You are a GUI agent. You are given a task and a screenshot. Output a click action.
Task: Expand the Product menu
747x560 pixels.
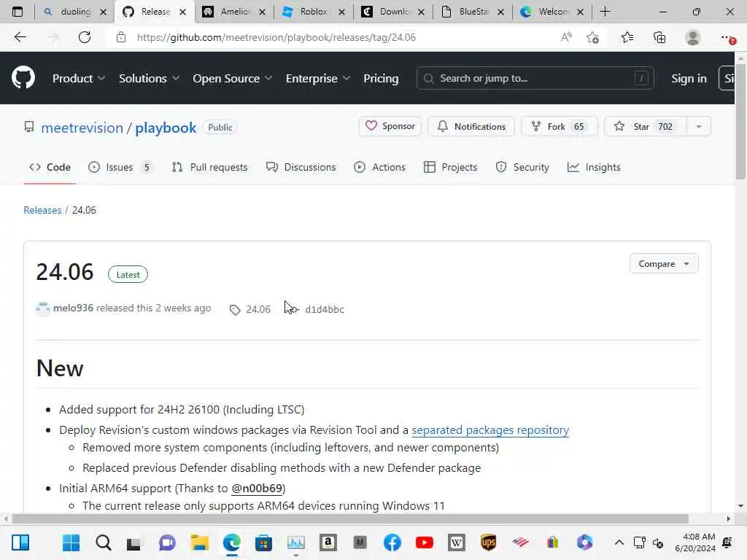pos(79,79)
